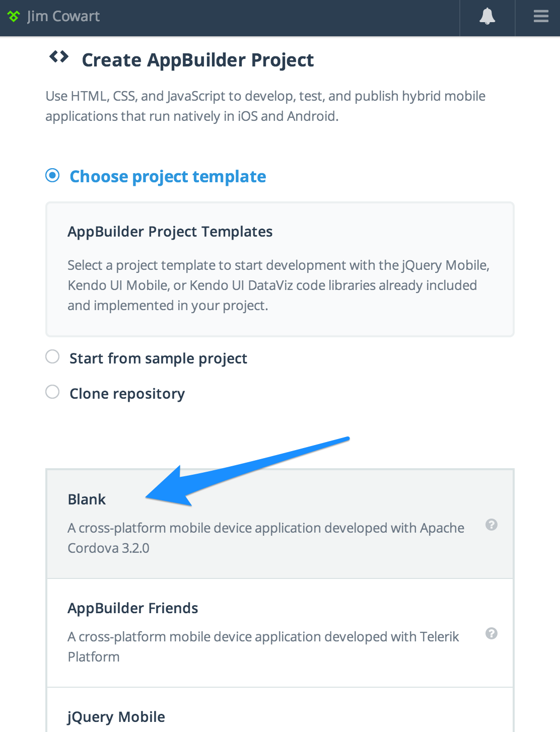Expand the 'Clone repository' label text
560x732 pixels.
[127, 394]
